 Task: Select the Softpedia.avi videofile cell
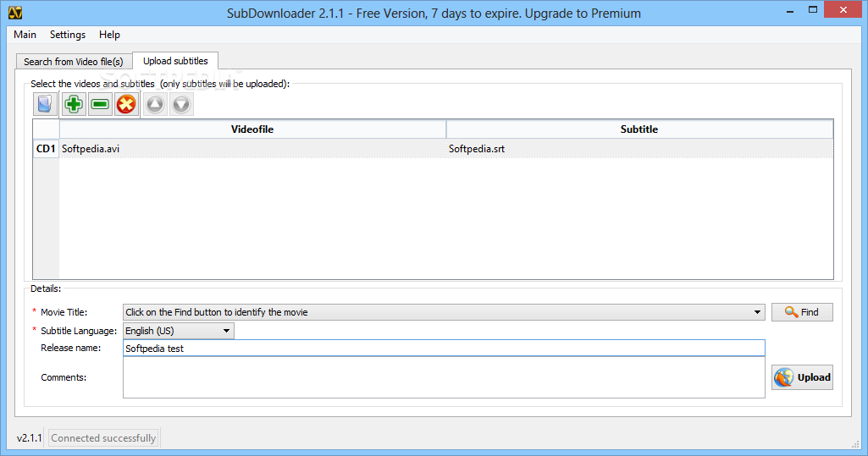click(252, 149)
